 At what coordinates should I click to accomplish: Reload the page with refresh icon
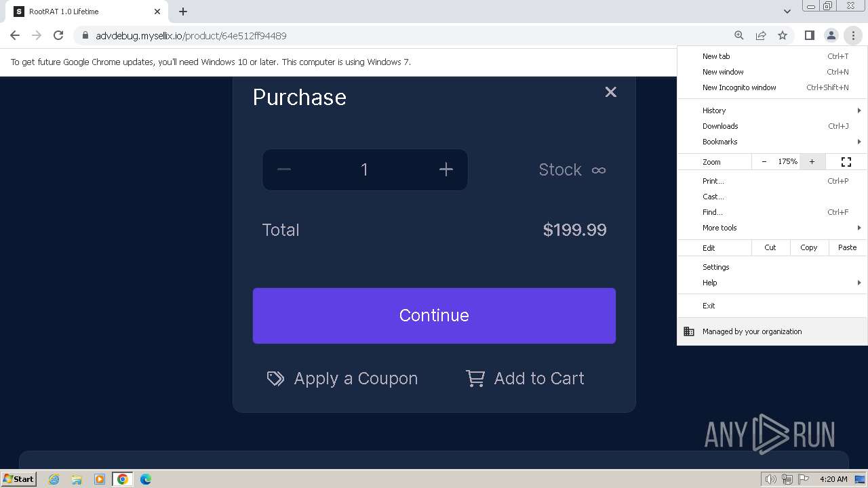click(x=58, y=35)
